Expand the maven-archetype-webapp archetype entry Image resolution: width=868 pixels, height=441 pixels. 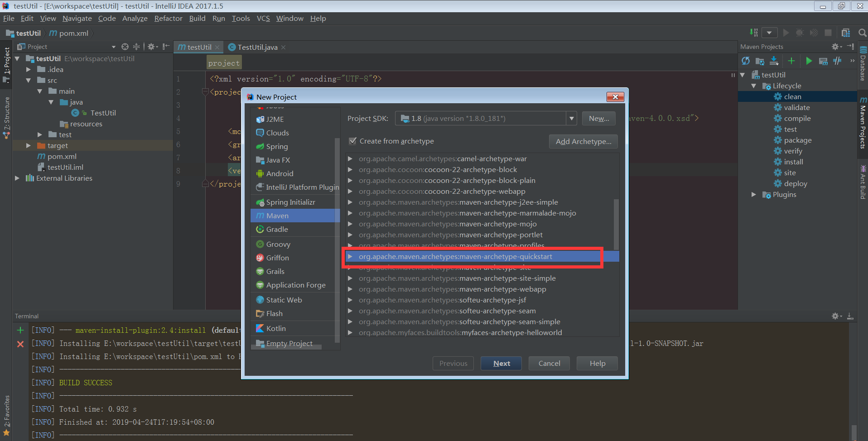click(350, 289)
